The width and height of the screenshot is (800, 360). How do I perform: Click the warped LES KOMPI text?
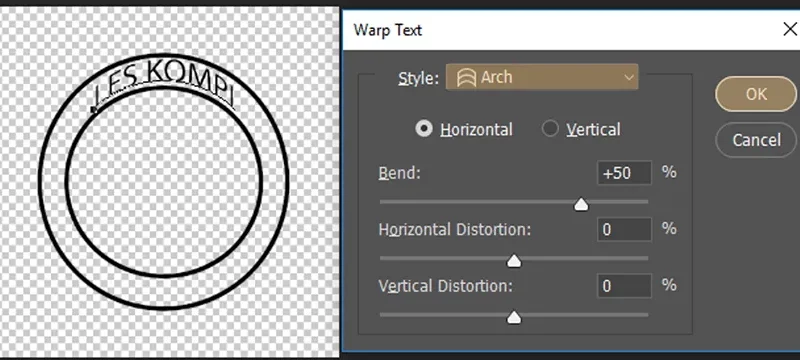click(x=164, y=84)
